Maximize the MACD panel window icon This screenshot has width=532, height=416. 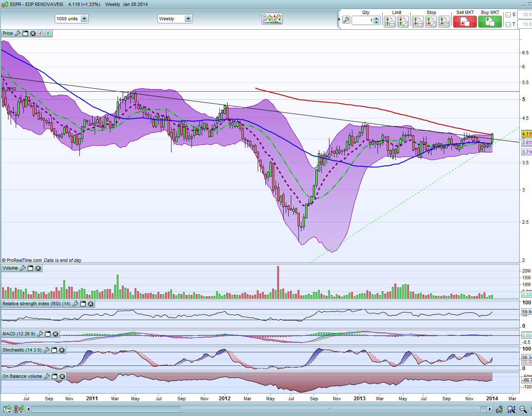47,334
